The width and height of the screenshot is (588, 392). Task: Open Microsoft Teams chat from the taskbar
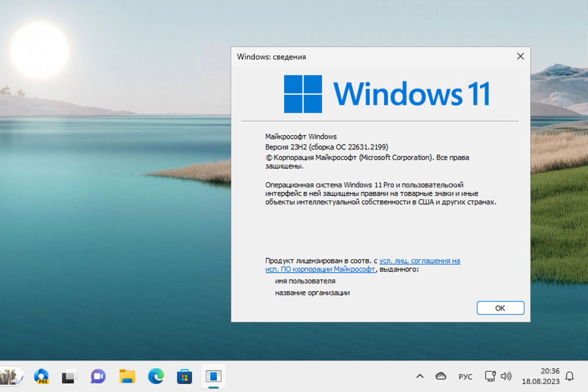pyautogui.click(x=98, y=376)
